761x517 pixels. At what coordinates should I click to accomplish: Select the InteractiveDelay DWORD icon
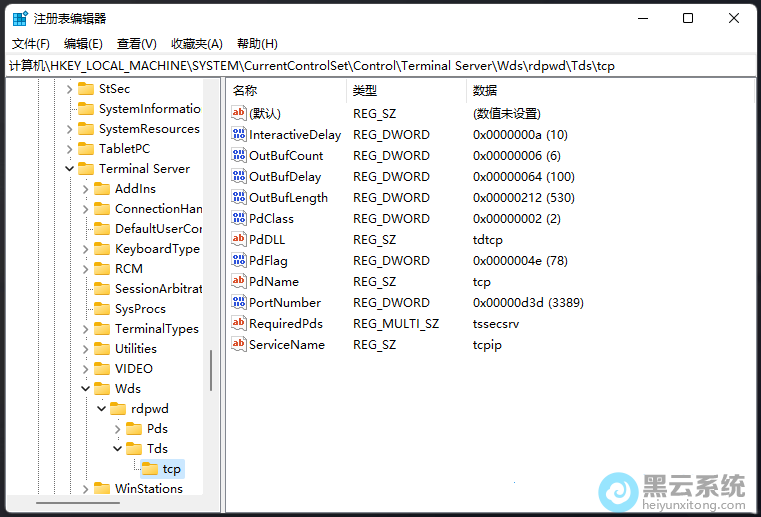[x=238, y=134]
